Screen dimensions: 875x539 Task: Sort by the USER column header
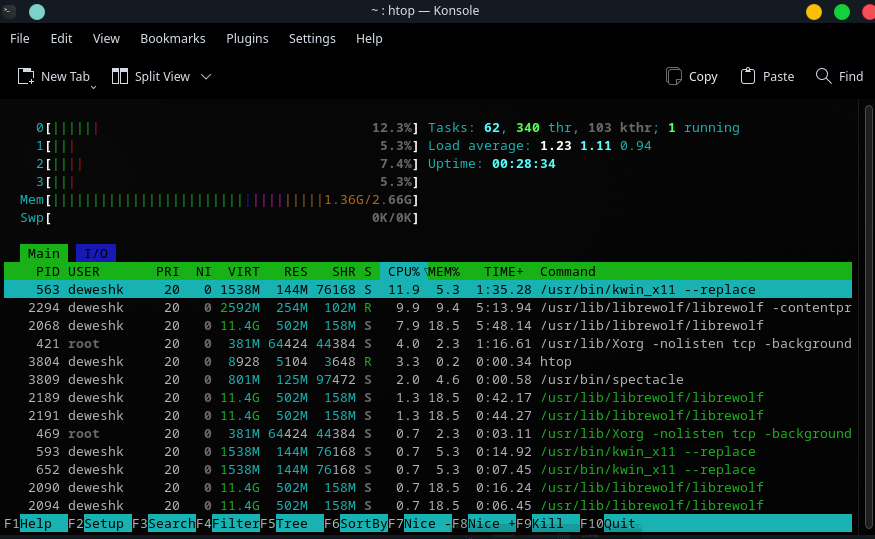[84, 272]
